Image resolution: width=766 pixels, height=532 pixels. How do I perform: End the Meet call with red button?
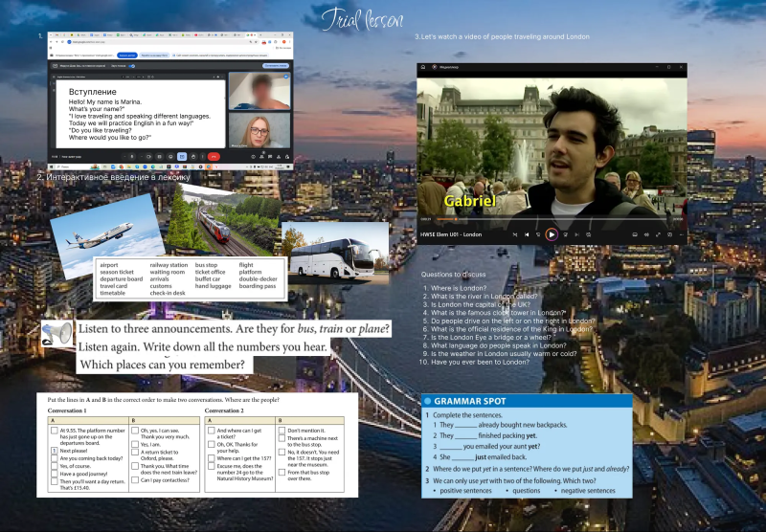(x=214, y=157)
